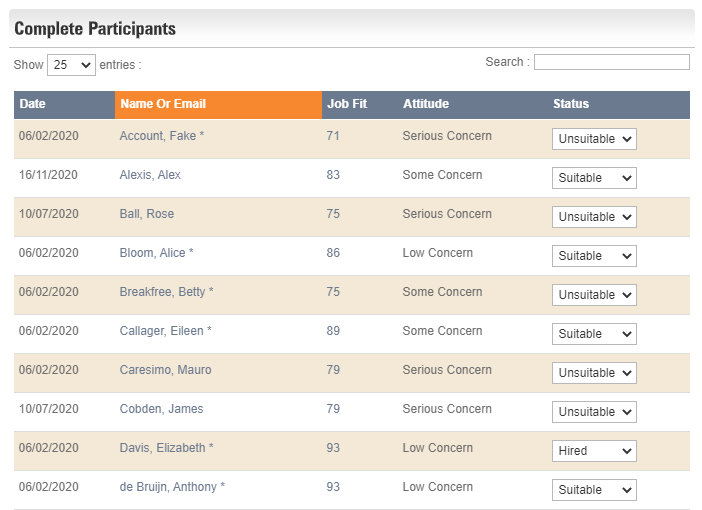Click into the Search input field

[612, 62]
